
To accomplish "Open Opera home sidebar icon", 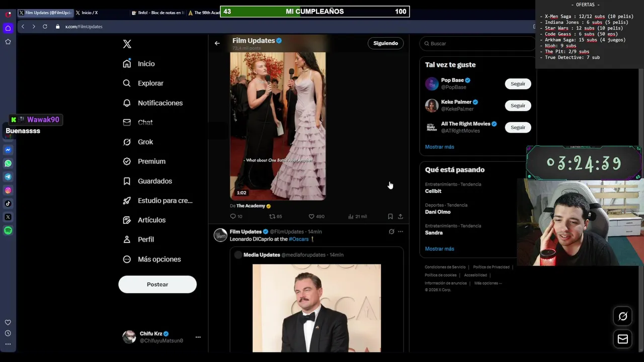I will [8, 28].
